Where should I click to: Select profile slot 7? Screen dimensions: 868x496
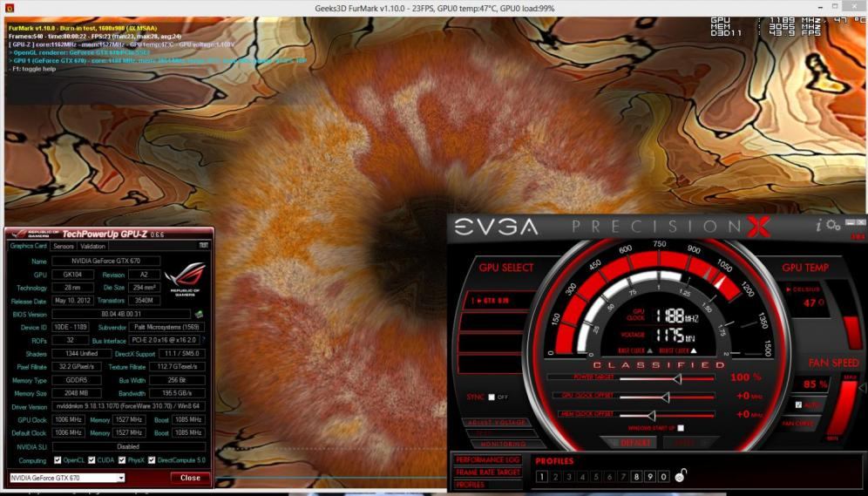(623, 476)
